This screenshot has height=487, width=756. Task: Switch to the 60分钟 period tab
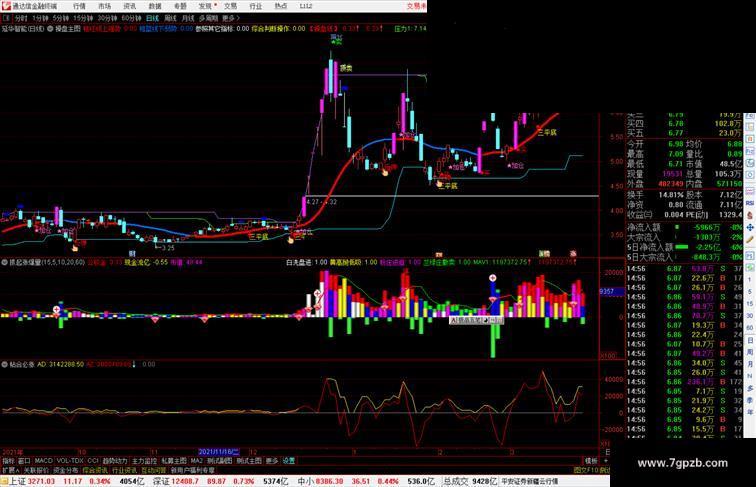pos(131,18)
